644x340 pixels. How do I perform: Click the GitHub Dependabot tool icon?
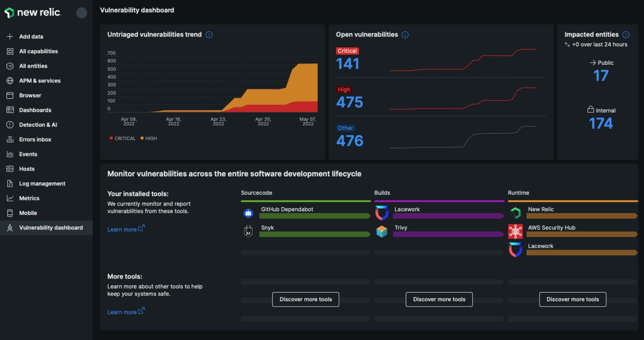click(x=249, y=213)
